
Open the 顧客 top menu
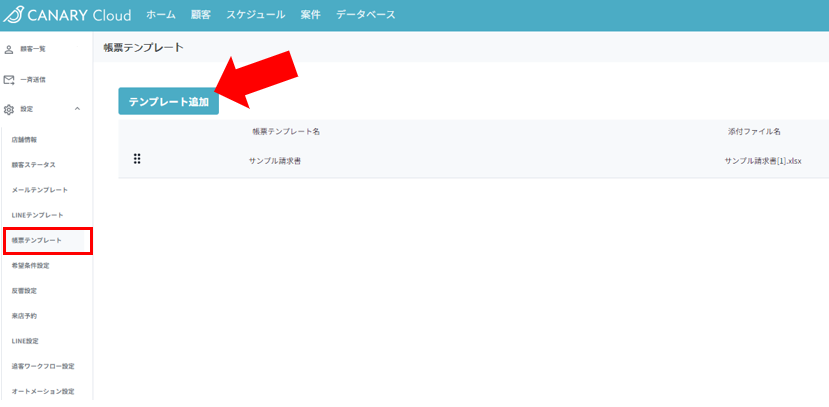point(201,15)
